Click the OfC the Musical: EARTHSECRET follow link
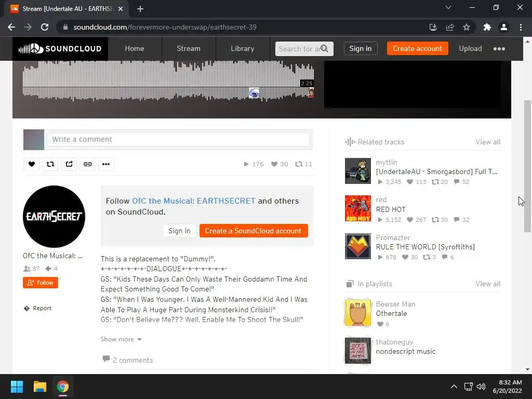 pos(193,201)
